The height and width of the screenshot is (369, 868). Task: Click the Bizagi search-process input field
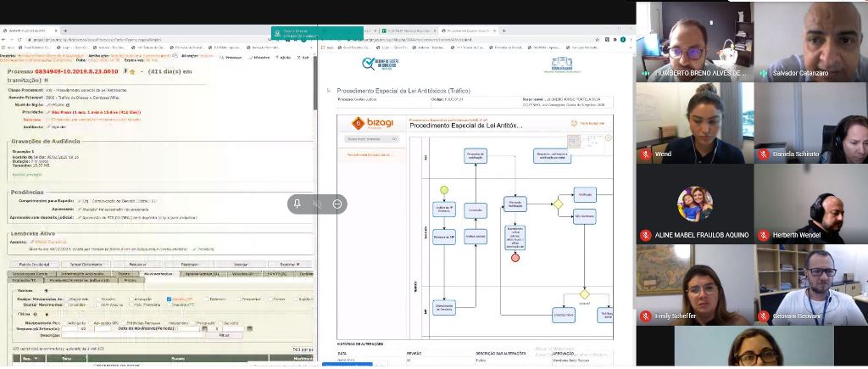[x=371, y=139]
